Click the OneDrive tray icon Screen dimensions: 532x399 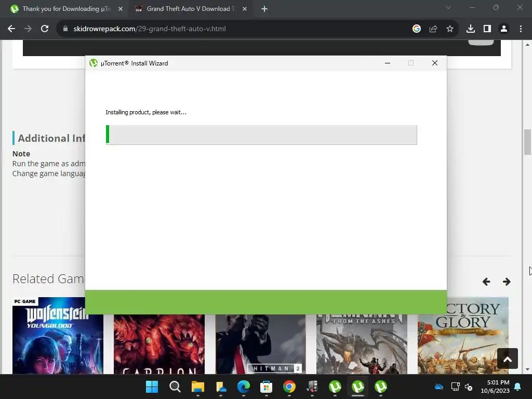(439, 387)
